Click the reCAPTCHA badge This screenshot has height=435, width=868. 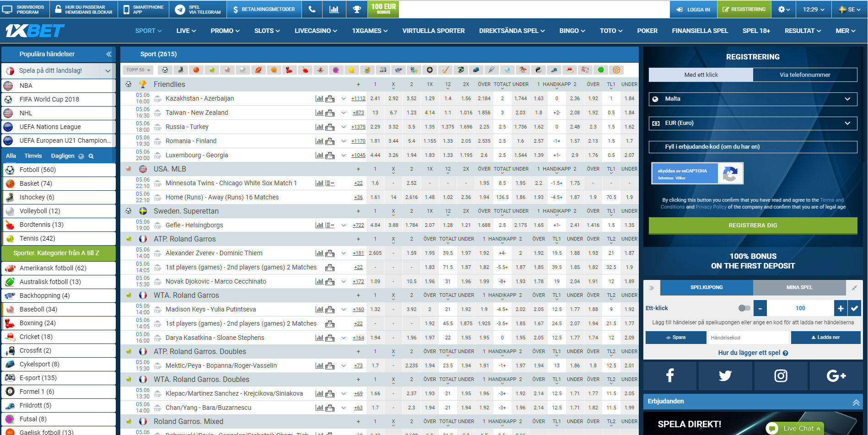pos(697,173)
